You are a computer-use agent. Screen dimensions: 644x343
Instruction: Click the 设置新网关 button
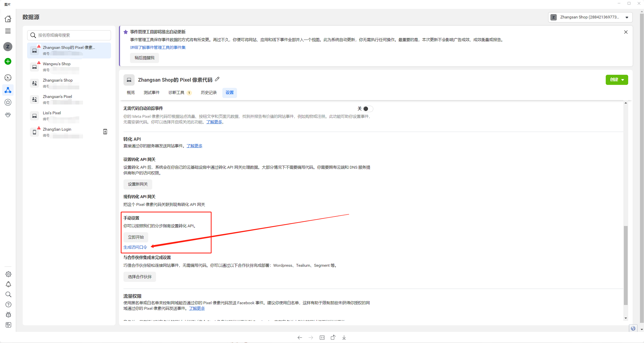(x=138, y=184)
